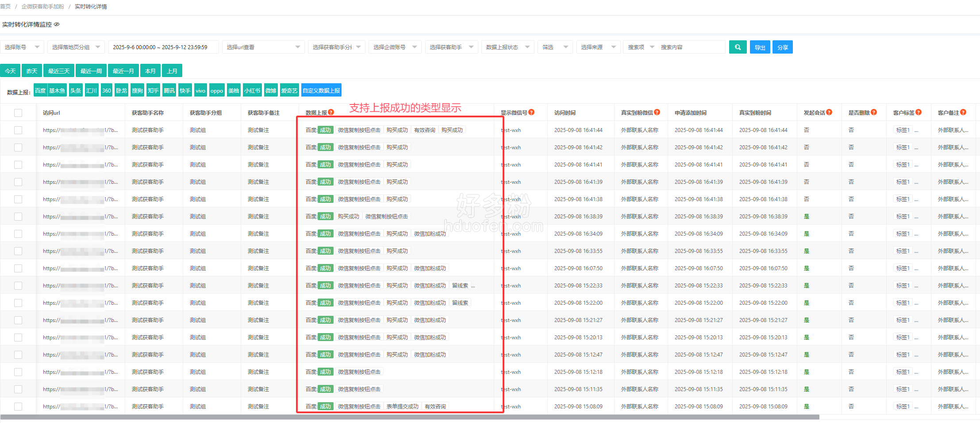Image resolution: width=980 pixels, height=423 pixels.
Task: Open the 选择账号 dropdown
Action: coord(22,47)
